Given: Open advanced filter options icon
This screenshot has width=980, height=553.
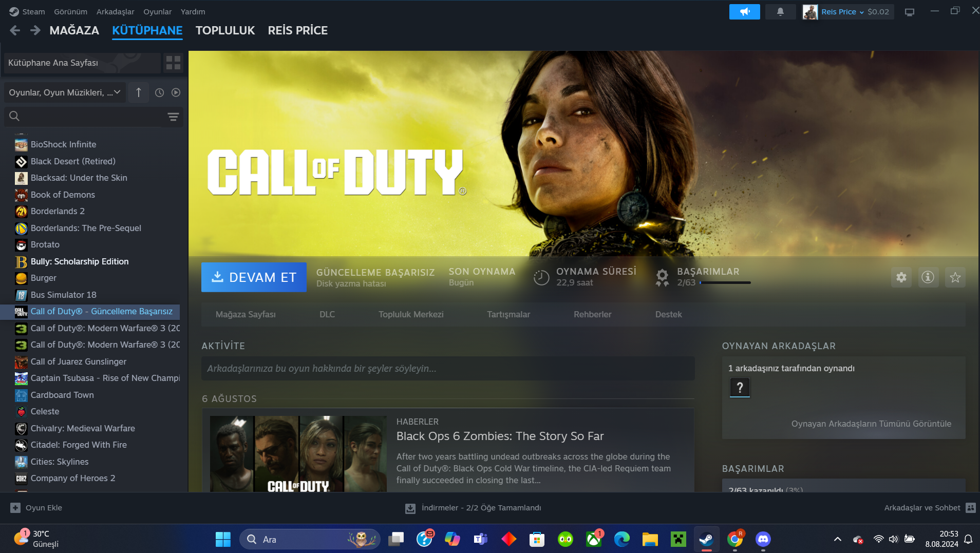Looking at the screenshot, I should tap(173, 117).
